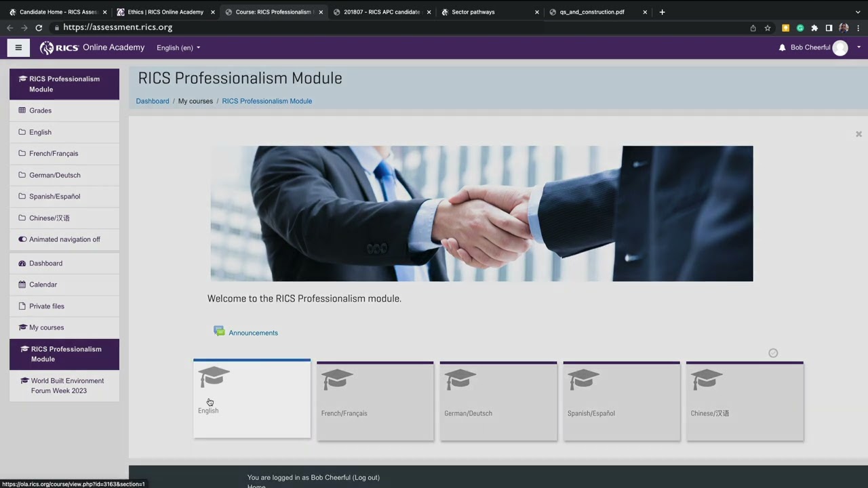868x488 pixels.
Task: Bookmark this page with the star
Action: (768, 28)
